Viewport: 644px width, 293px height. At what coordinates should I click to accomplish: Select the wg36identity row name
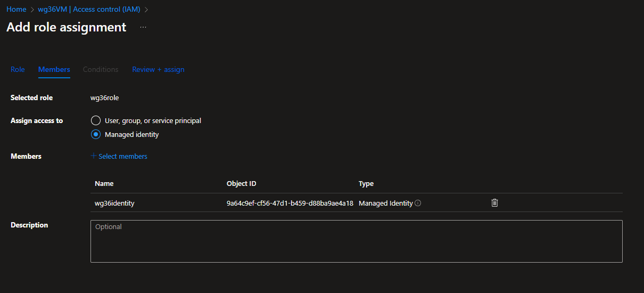click(114, 203)
